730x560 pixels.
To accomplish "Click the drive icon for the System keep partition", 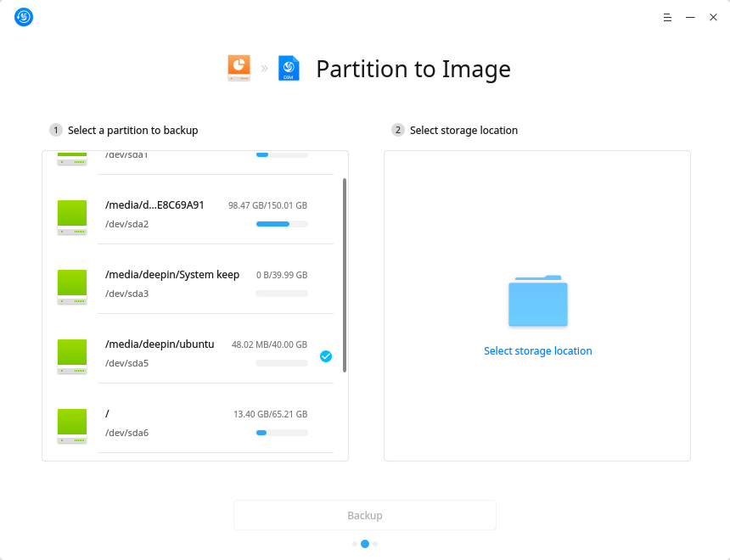I will (x=72, y=286).
